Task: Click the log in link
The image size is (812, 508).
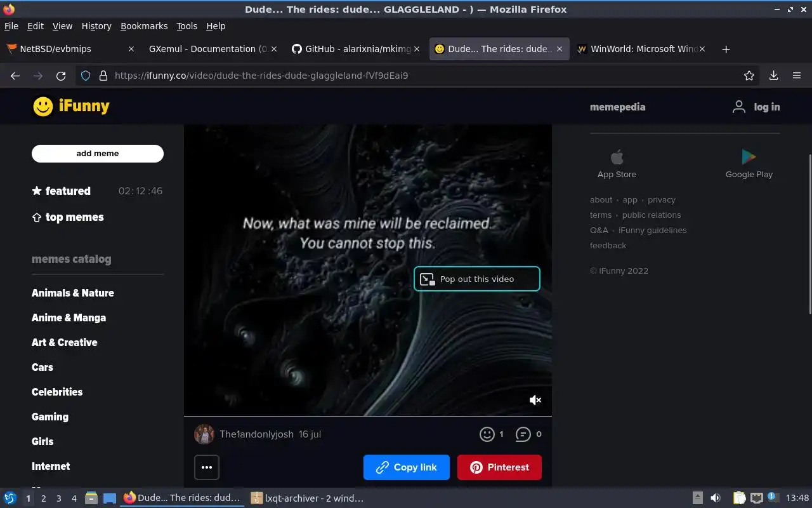Action: pos(767,107)
